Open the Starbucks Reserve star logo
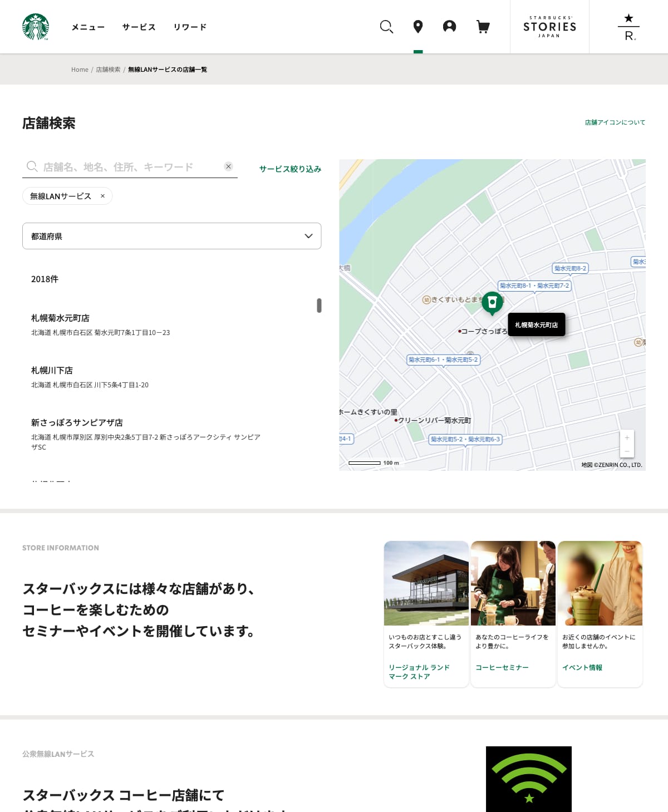This screenshot has height=812, width=668. coord(629,27)
